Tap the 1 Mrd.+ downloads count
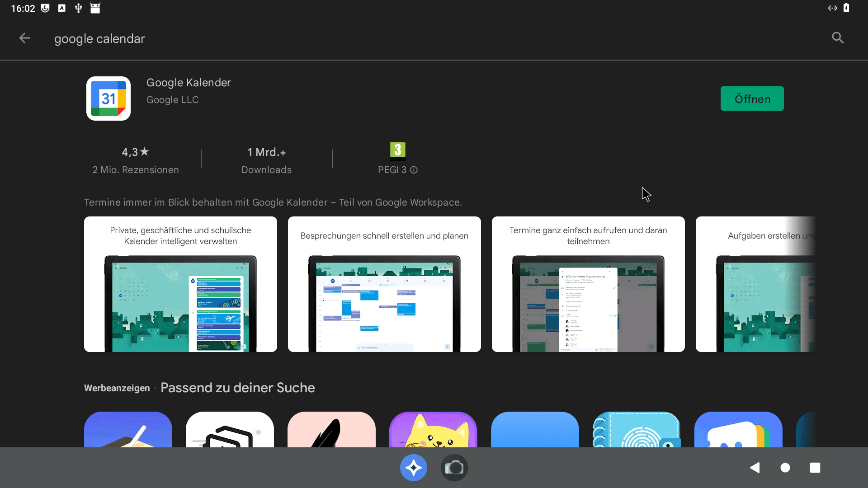868x488 pixels. tap(267, 152)
